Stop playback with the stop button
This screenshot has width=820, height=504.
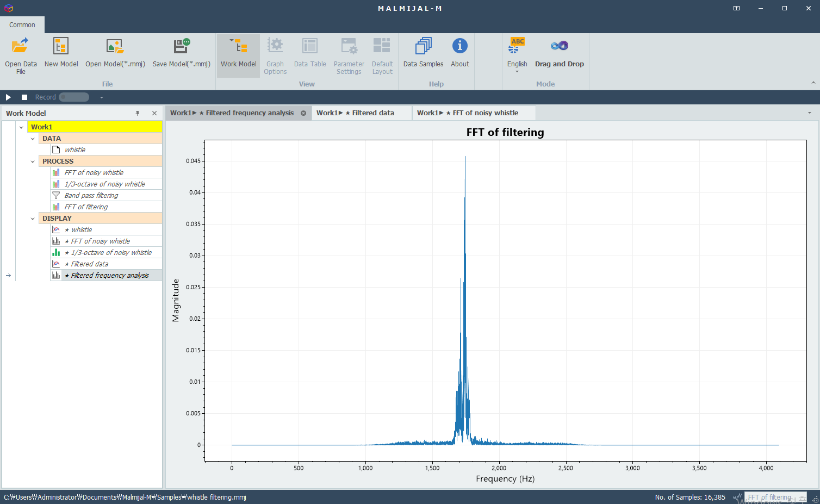(x=24, y=97)
